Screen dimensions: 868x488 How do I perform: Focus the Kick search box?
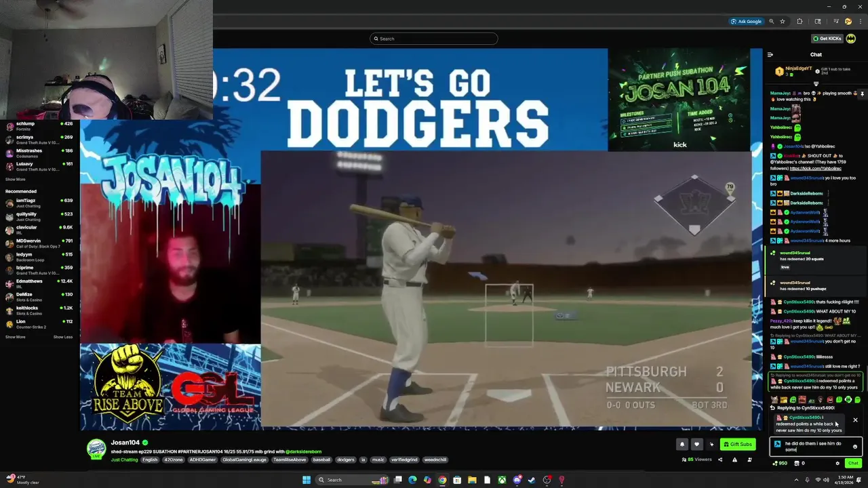tap(434, 39)
